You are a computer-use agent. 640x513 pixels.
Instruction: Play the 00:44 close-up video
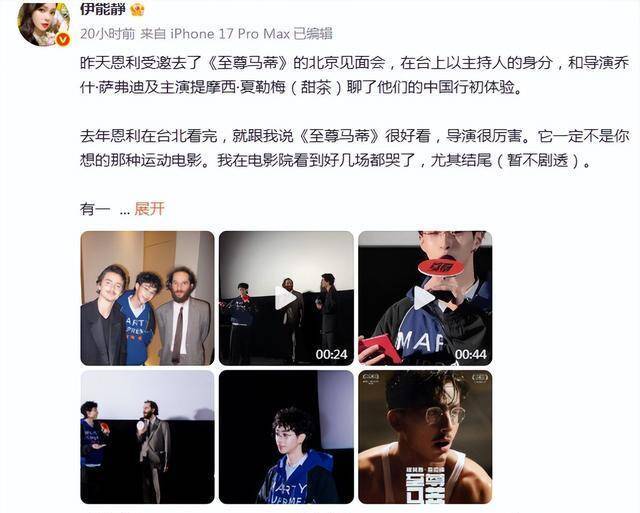425,298
